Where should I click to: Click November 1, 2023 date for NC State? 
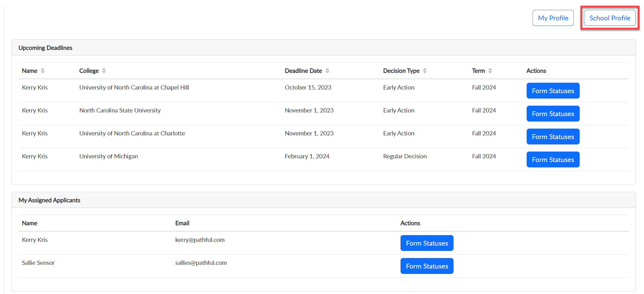[309, 110]
